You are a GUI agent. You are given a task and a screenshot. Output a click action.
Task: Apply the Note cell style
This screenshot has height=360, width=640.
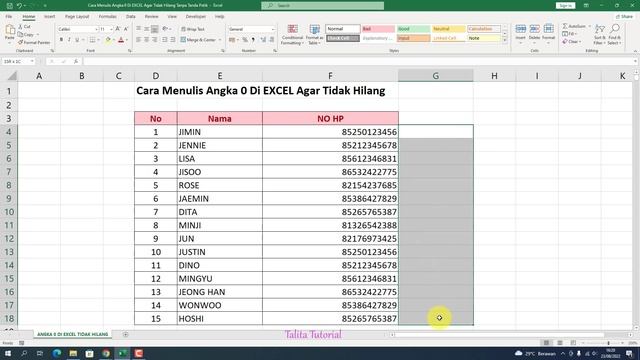coord(484,38)
